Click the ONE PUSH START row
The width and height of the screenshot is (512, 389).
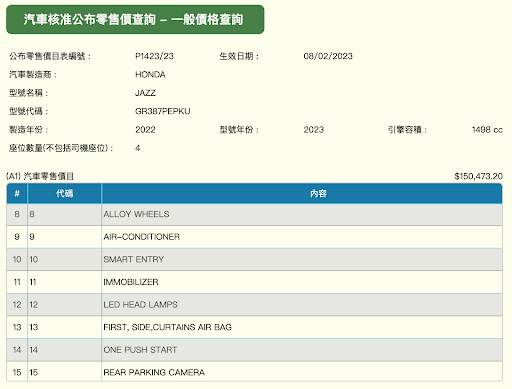[254, 350]
